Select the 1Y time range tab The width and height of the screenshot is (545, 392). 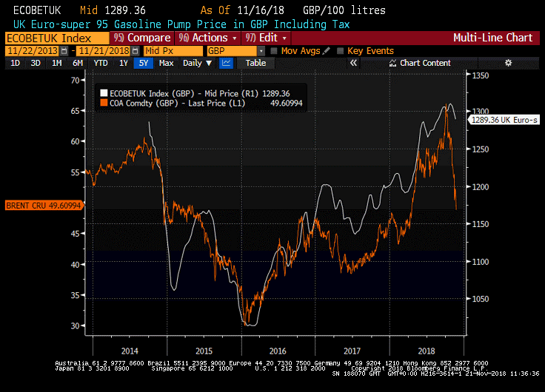click(124, 63)
